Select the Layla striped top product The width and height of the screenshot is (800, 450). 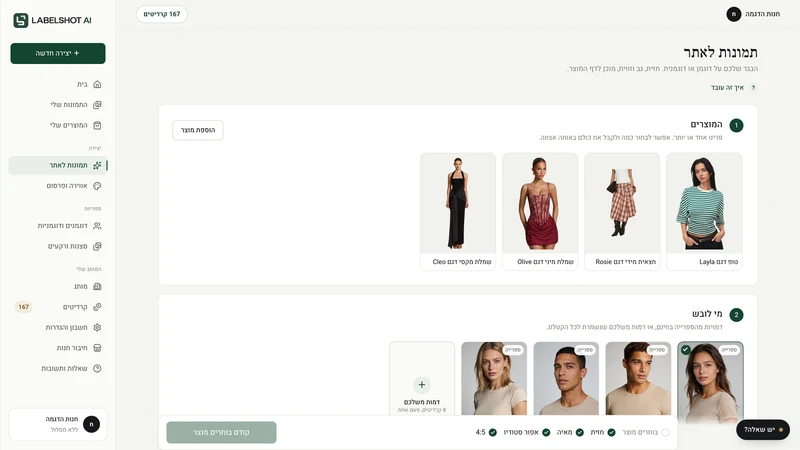click(704, 211)
